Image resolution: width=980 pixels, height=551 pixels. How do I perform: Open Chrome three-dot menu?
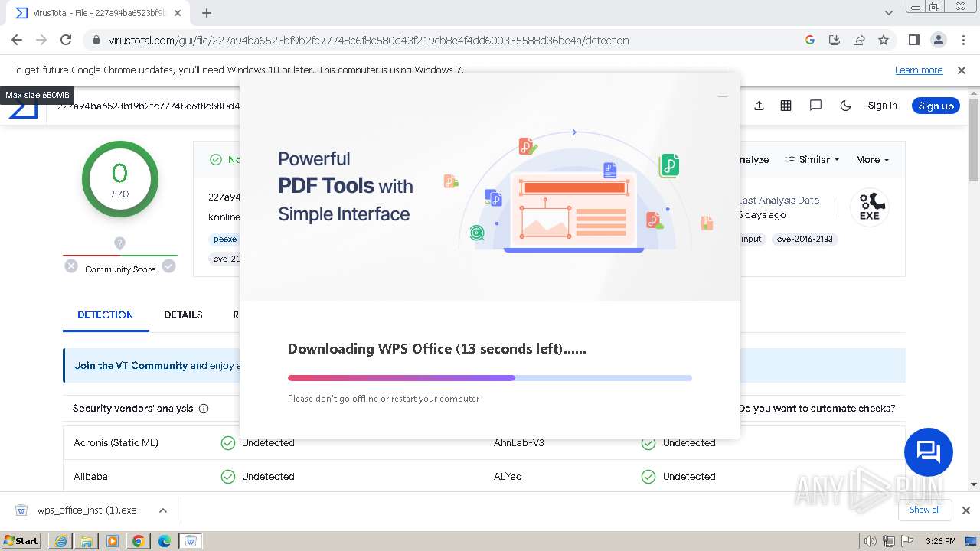pyautogui.click(x=962, y=41)
